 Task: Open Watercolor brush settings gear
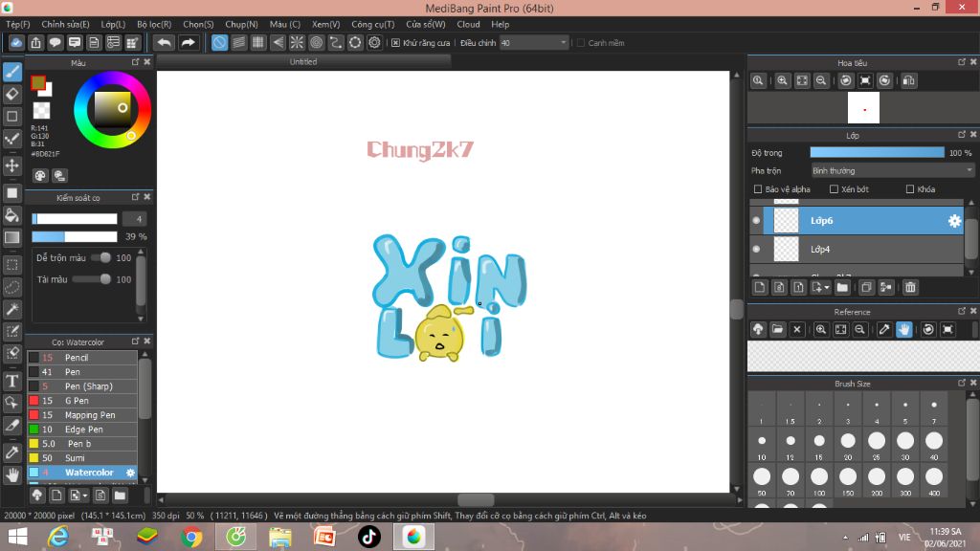point(130,473)
